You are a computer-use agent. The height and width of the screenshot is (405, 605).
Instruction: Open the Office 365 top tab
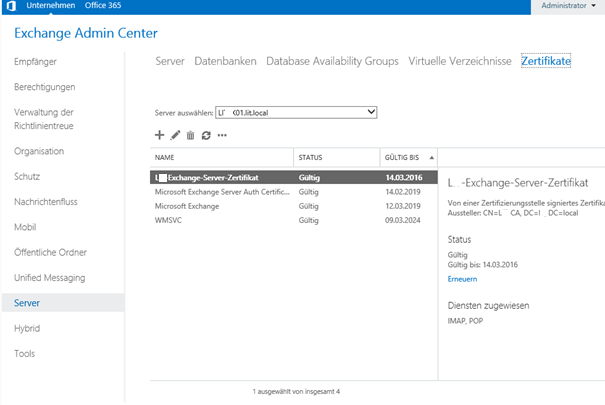[103, 5]
